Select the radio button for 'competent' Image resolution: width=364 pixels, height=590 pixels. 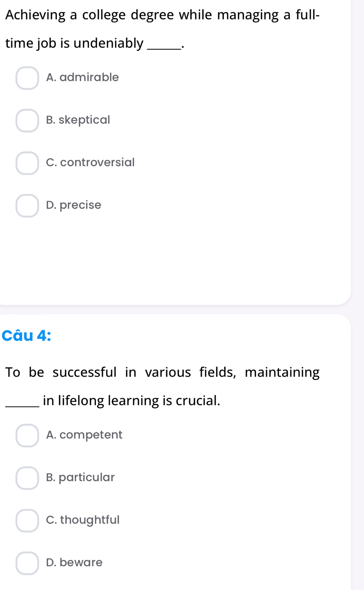(x=27, y=435)
